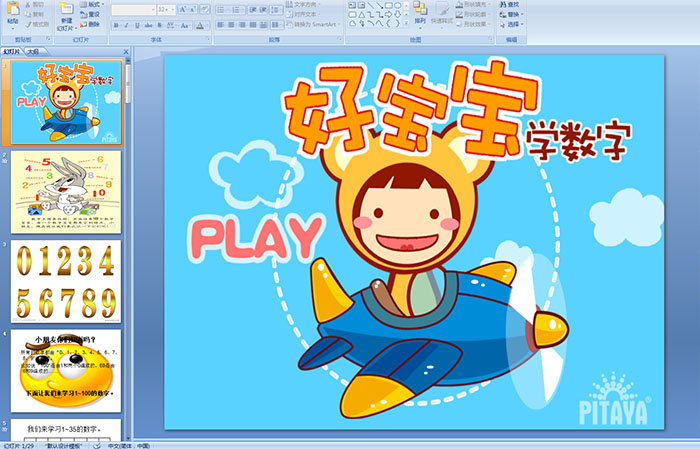Switch to the 幻灯片 slides tab
The height and width of the screenshot is (449, 700).
(x=11, y=52)
